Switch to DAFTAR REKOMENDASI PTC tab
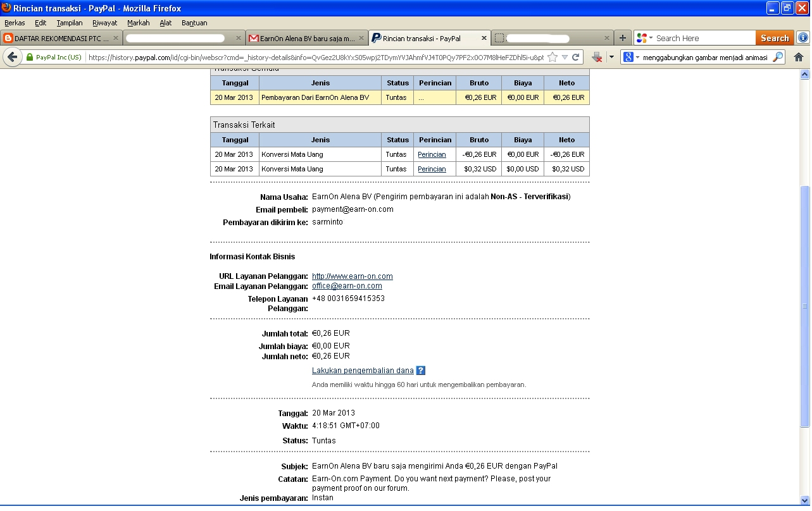This screenshot has width=812, height=511. click(x=61, y=38)
